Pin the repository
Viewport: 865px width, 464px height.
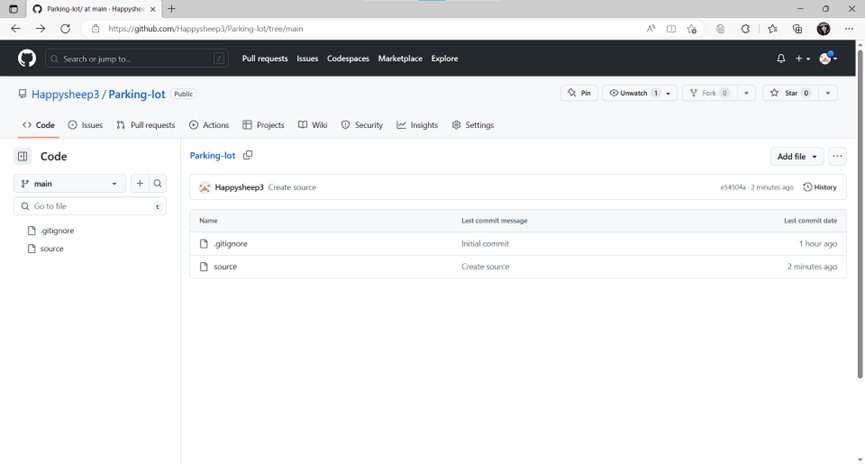coord(579,93)
